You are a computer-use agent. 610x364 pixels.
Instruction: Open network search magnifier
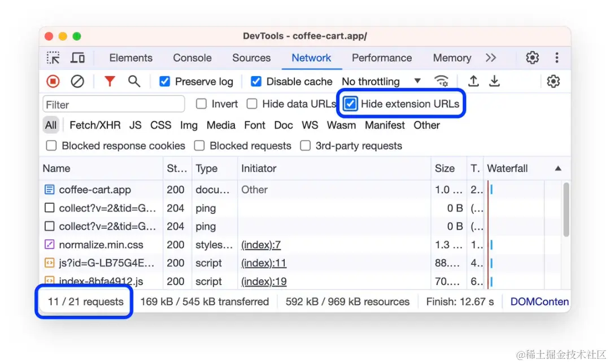point(134,81)
